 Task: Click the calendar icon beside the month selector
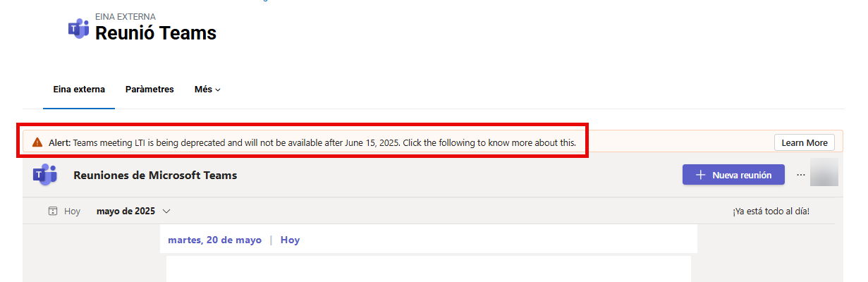click(x=53, y=211)
